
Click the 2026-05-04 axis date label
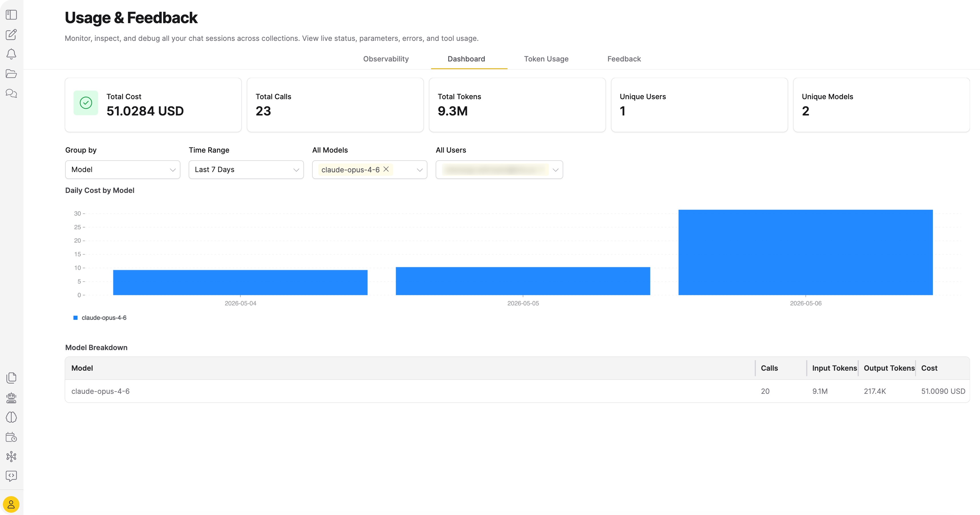coord(240,303)
